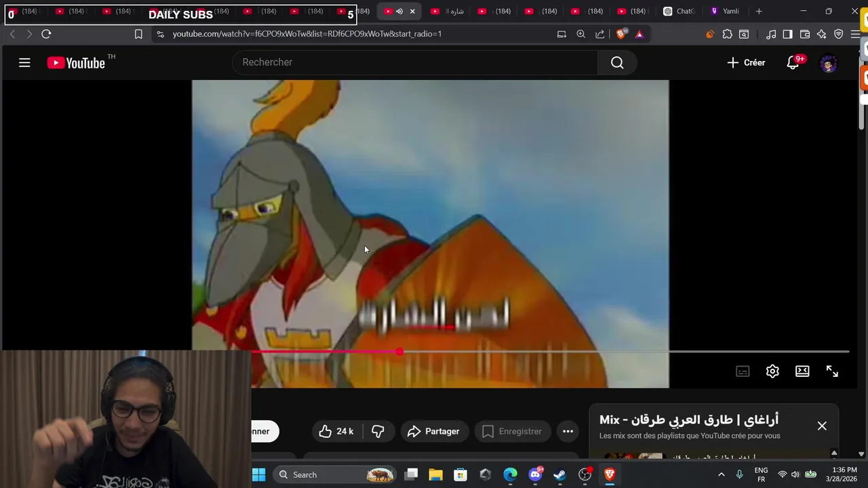Dislike the video
Image resolution: width=868 pixels, height=488 pixels.
(x=378, y=431)
